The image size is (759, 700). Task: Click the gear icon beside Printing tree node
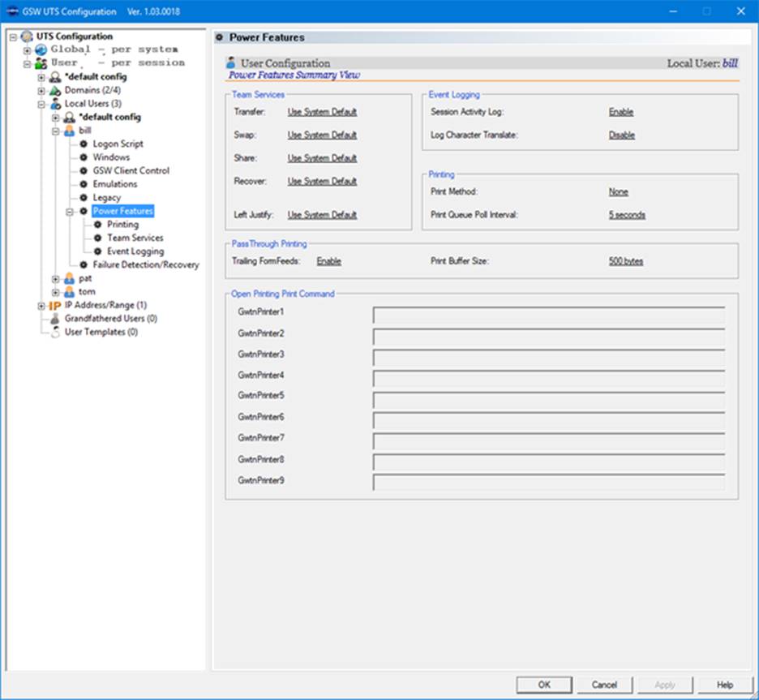click(98, 225)
